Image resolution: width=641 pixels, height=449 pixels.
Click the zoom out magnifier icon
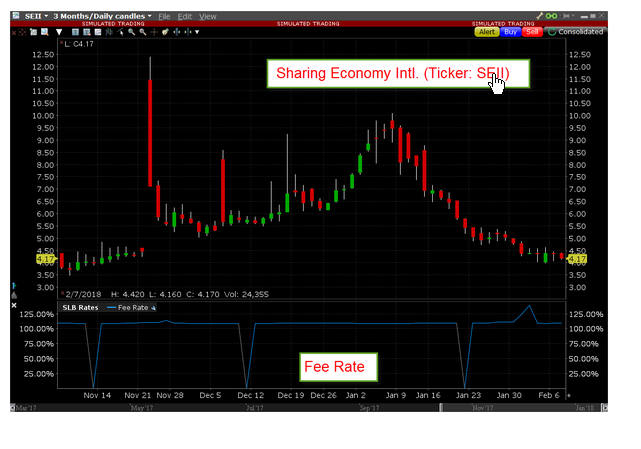143,32
